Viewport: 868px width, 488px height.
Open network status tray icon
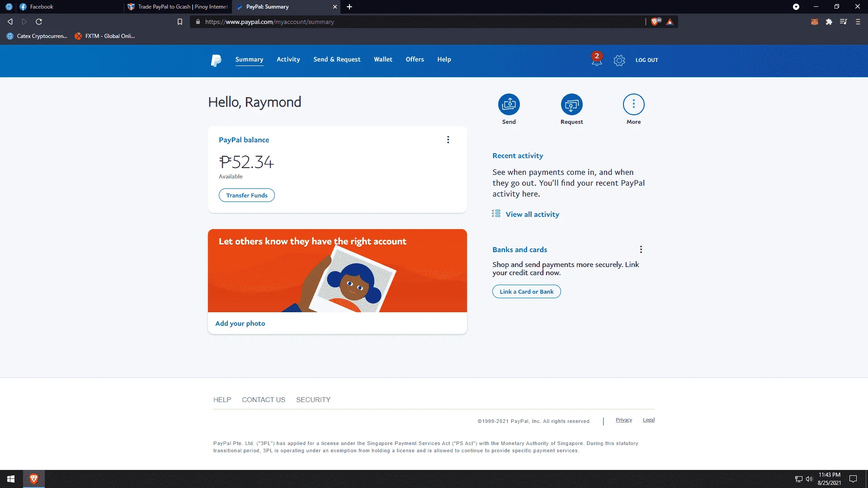point(798,479)
